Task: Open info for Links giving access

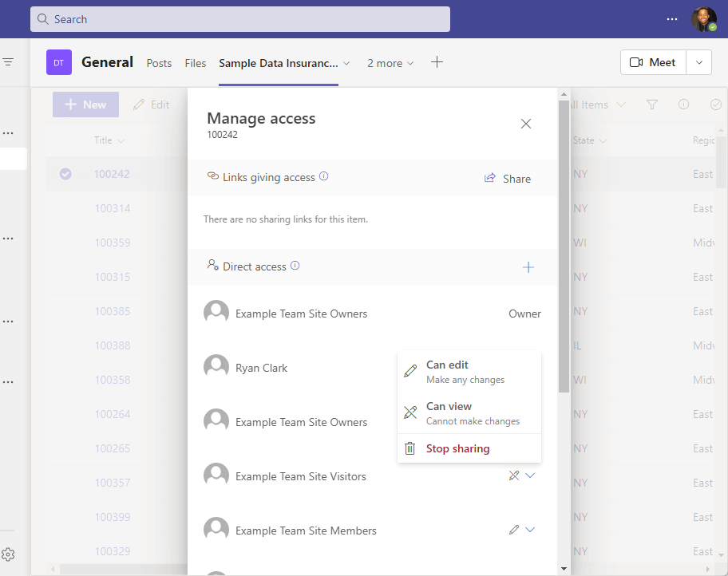Action: [323, 176]
